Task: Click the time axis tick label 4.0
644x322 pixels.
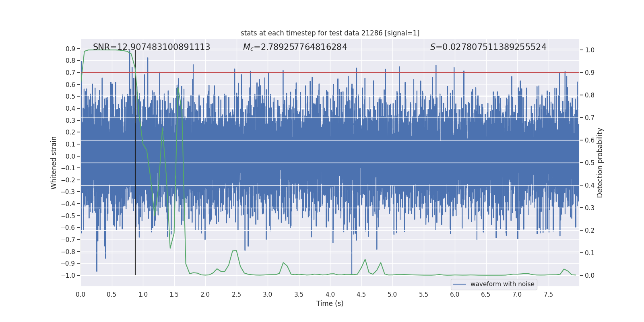Action: (330, 294)
